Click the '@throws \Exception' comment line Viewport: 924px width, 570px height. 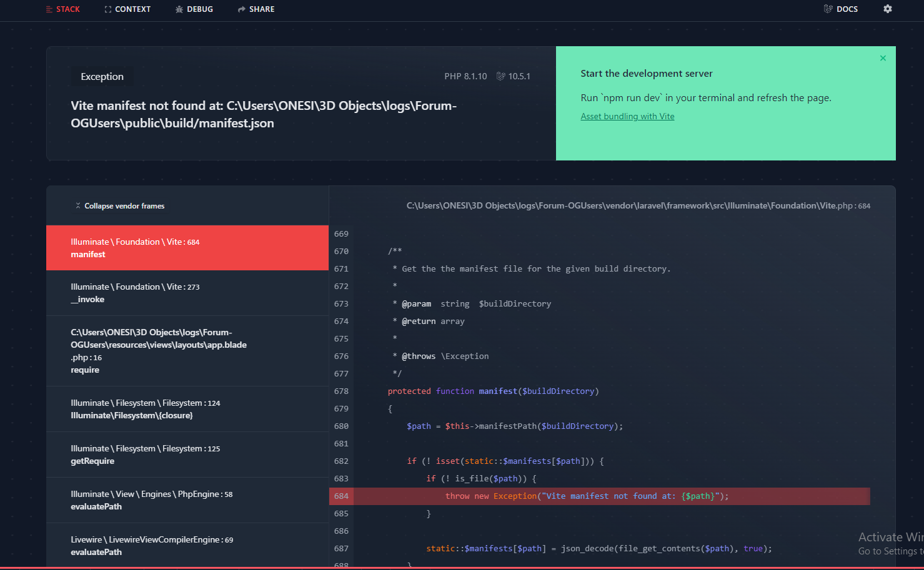pos(440,356)
